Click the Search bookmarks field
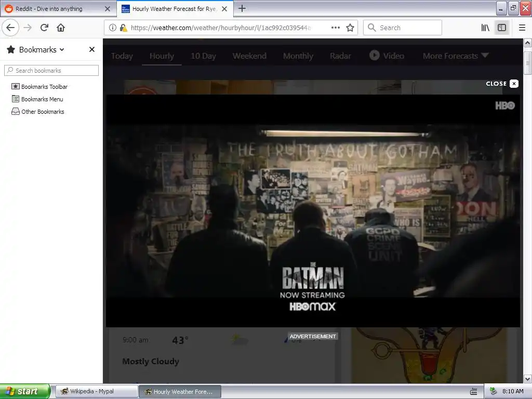This screenshot has height=399, width=532. coord(51,70)
